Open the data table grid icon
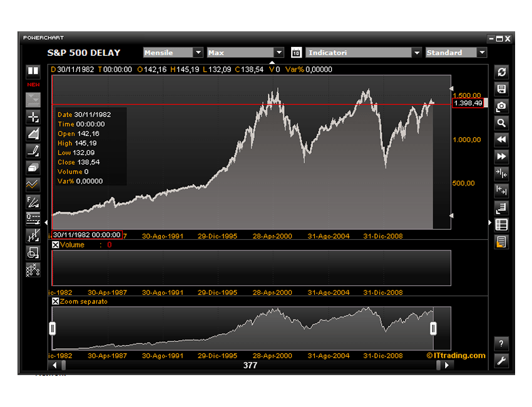 (501, 224)
